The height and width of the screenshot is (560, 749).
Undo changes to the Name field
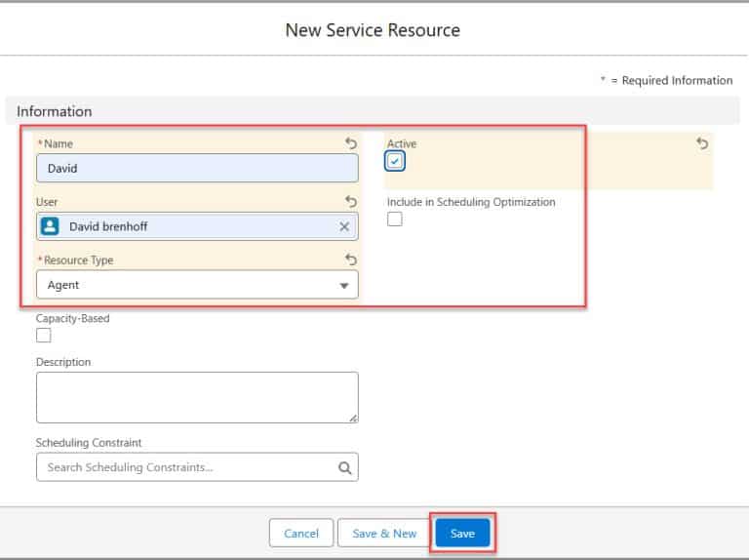point(351,143)
